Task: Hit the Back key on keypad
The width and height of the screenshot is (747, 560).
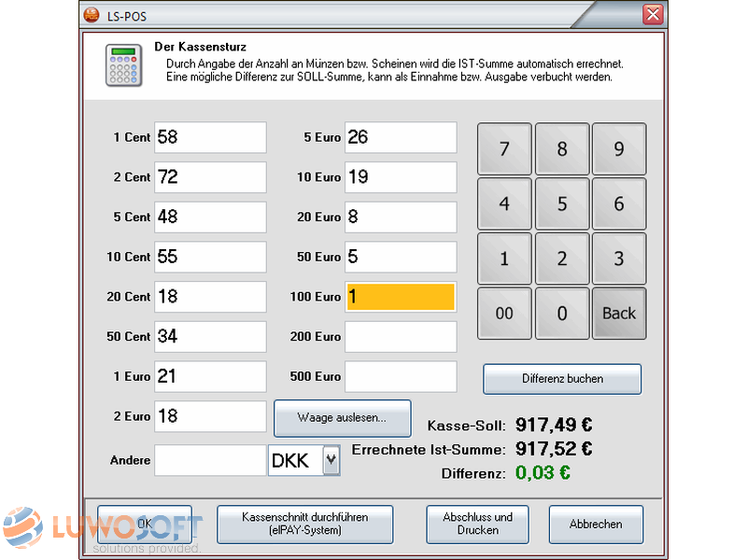Action: 618,314
